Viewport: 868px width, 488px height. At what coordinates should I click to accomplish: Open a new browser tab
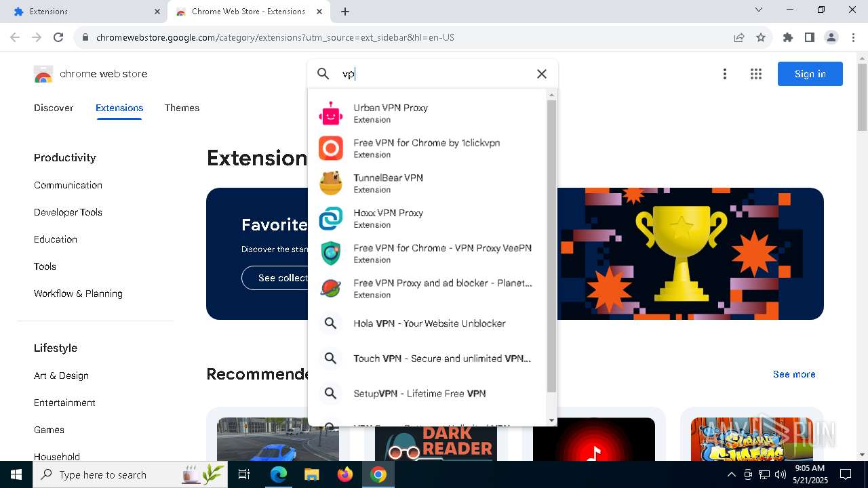[x=345, y=12]
